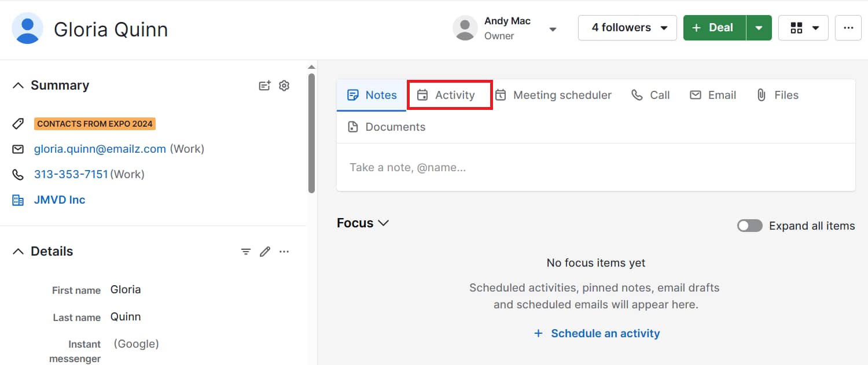This screenshot has height=365, width=868.
Task: Open the Email tab
Action: 713,95
